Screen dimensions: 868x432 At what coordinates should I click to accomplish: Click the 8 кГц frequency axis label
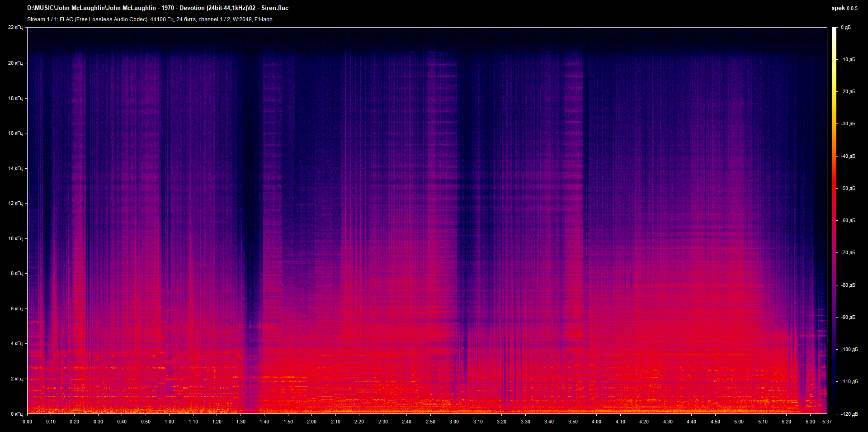[x=17, y=273]
